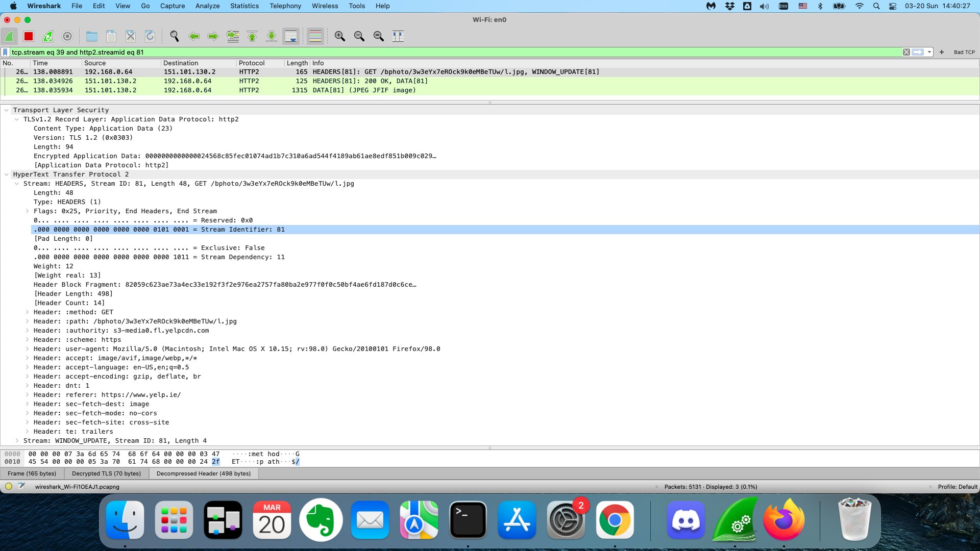Image resolution: width=980 pixels, height=551 pixels.
Task: Open a capture file with the folder icon
Action: click(92, 36)
